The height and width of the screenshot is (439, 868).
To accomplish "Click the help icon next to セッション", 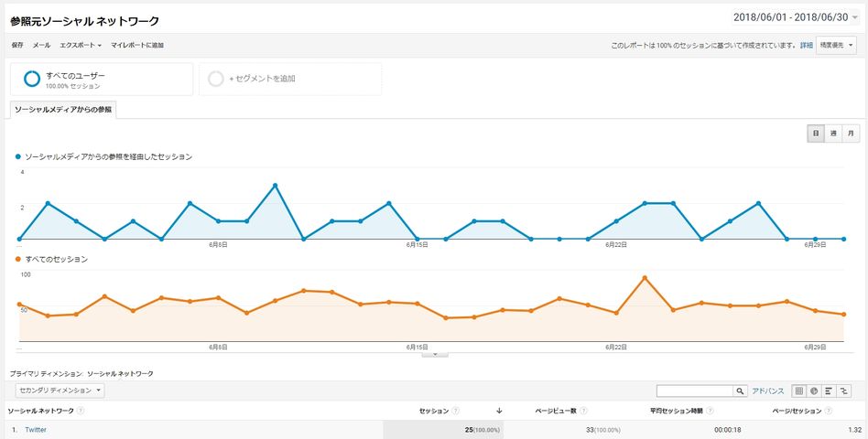I will [456, 411].
